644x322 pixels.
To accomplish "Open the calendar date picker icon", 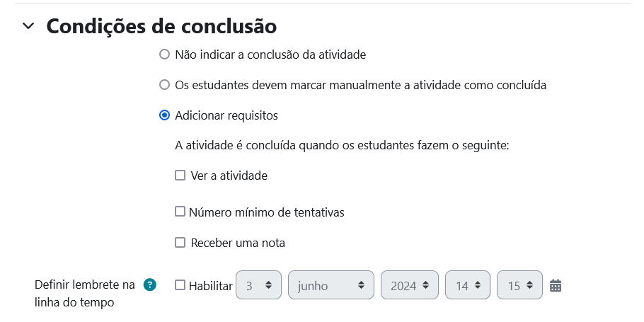I will click(556, 286).
